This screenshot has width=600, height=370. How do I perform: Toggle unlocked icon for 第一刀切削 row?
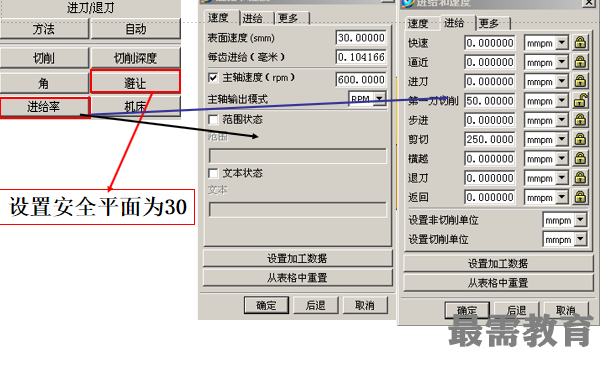tap(580, 100)
